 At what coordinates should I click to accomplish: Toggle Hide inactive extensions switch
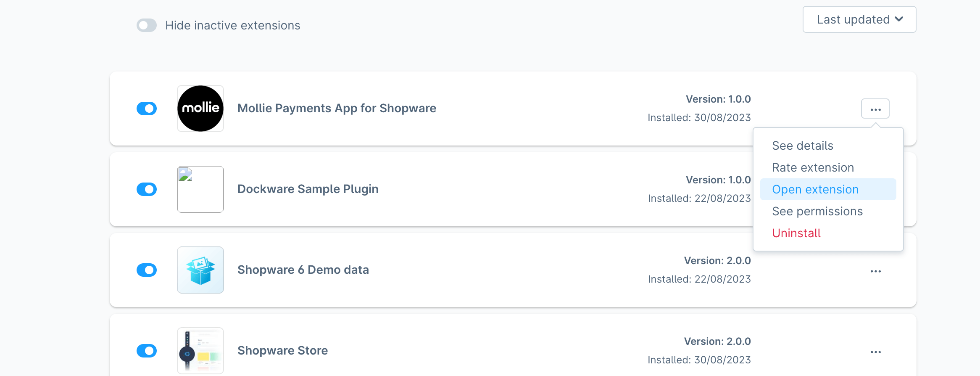coord(147,25)
